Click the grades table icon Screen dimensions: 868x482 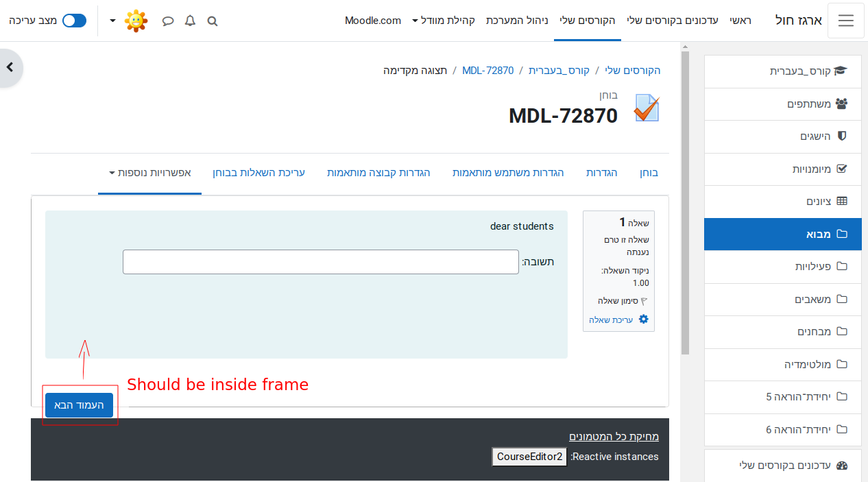coord(843,201)
